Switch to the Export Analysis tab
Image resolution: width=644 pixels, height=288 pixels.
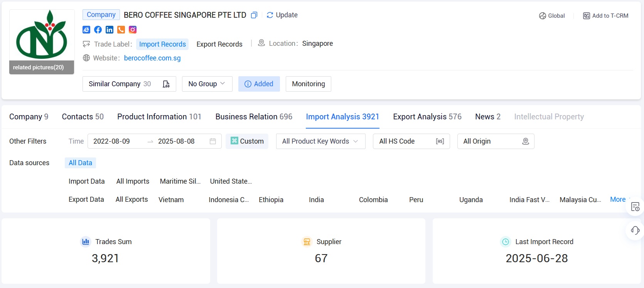(x=427, y=117)
